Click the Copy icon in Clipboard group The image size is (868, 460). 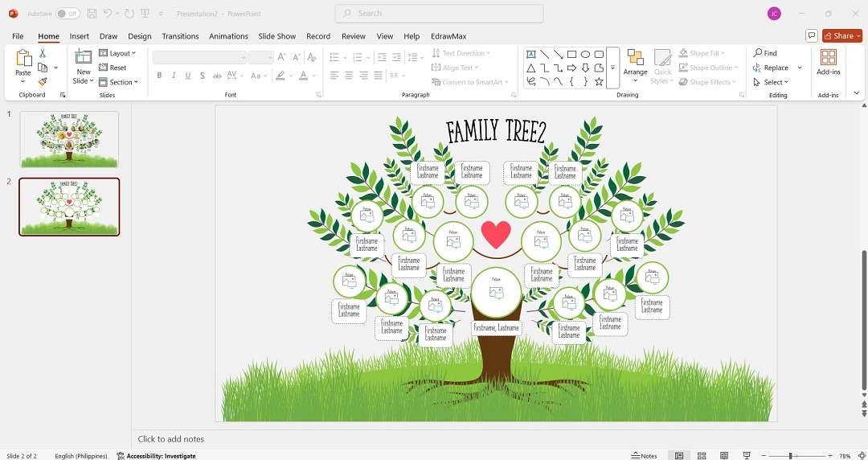coord(43,68)
